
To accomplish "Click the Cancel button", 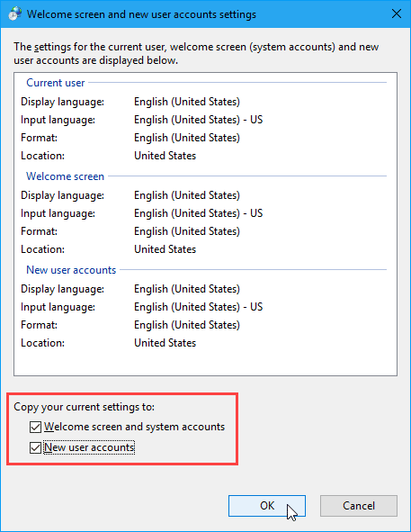I will [x=359, y=506].
